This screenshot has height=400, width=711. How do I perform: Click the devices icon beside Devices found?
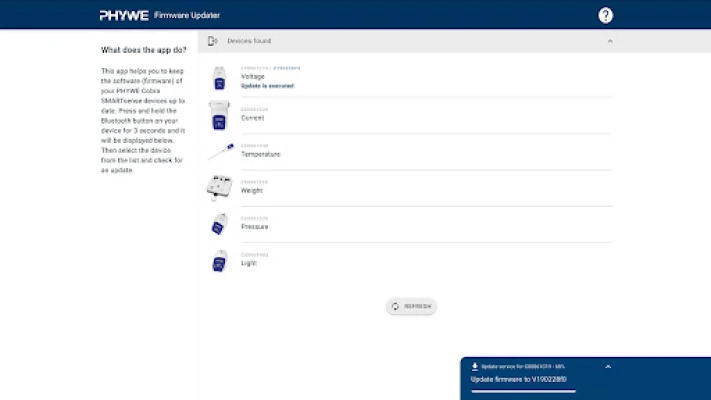212,41
